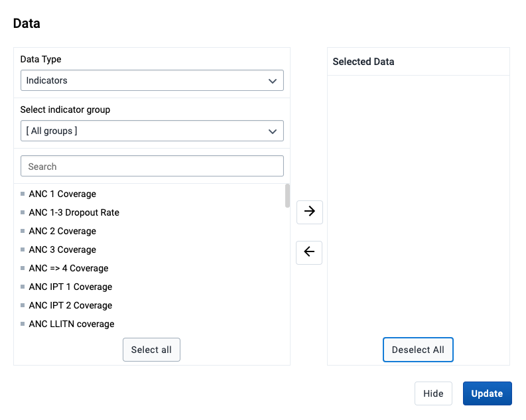This screenshot has width=526, height=420.
Task: Click the indicator list scrollbar
Action: 287,196
